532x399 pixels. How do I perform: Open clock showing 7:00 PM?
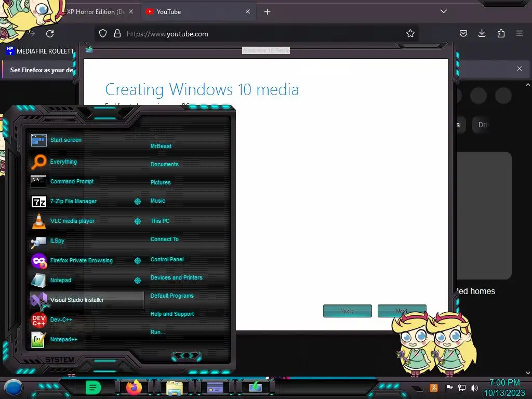coord(504,388)
